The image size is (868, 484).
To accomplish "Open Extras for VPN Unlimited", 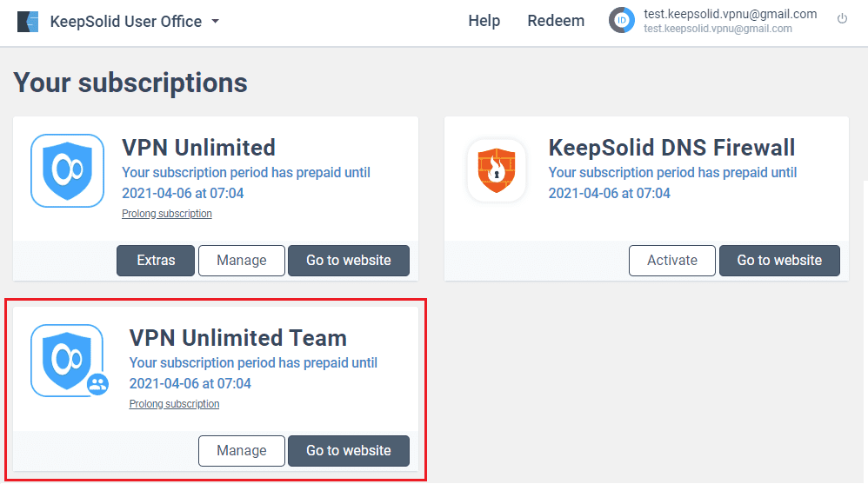I will click(x=156, y=261).
